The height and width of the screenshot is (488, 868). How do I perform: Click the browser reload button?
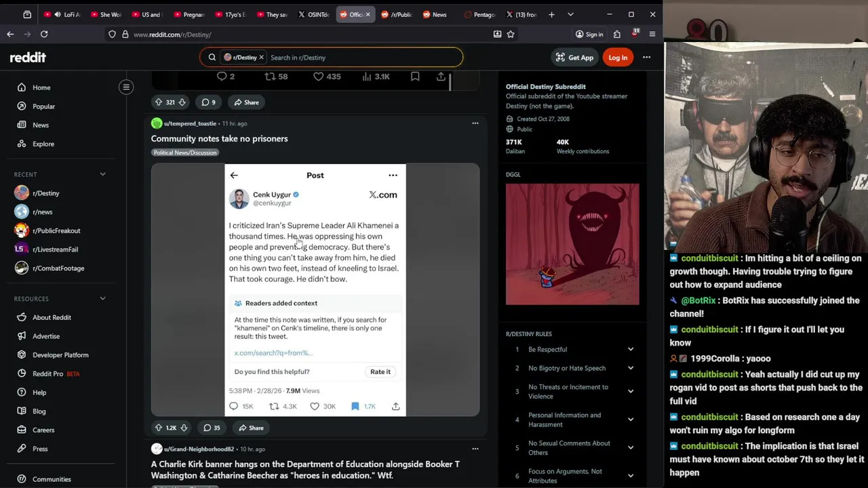tap(44, 34)
